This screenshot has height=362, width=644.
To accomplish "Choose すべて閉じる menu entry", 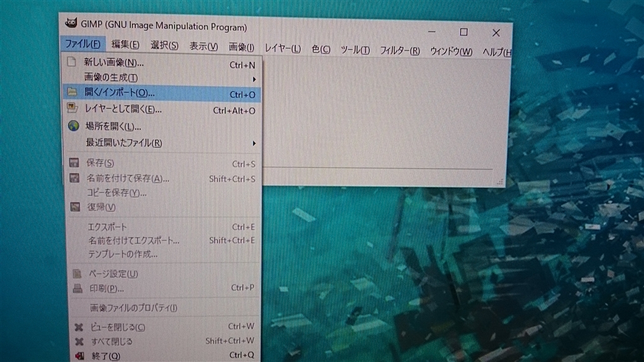I will point(165,341).
